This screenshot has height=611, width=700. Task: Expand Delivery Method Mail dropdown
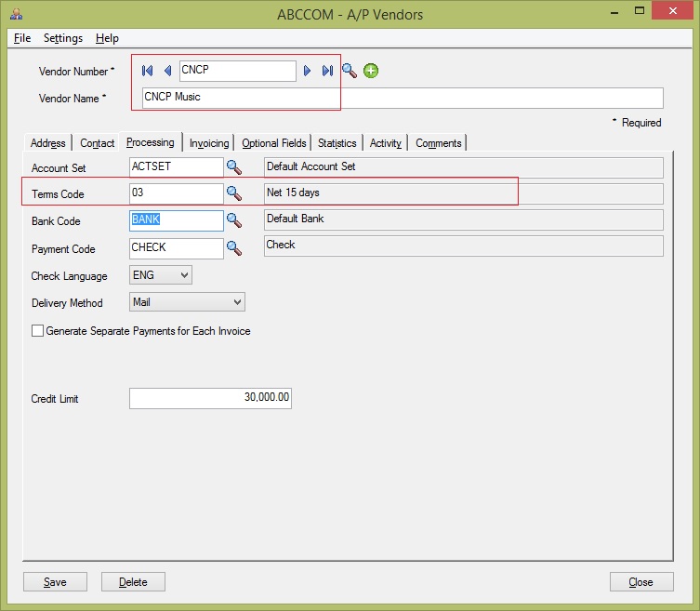(237, 302)
